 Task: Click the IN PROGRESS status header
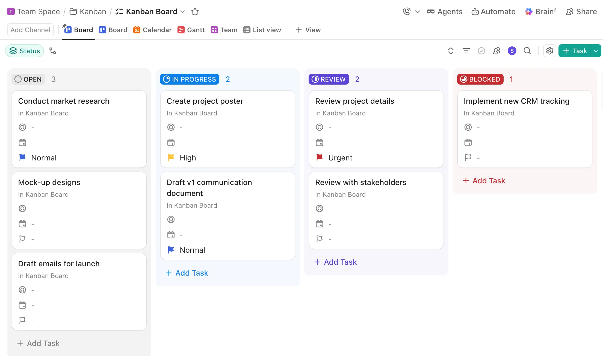click(190, 79)
